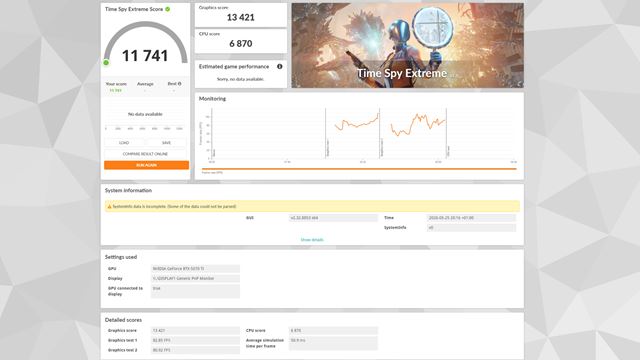
Task: Click the GPU field NVIDIA GeForce RTX 5070 Ti
Action: pyautogui.click(x=196, y=269)
